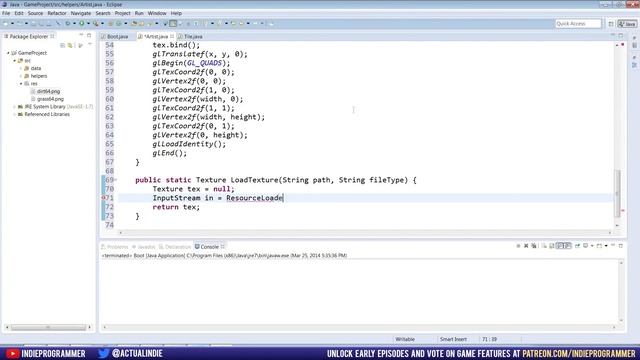
Task: Open the Source menu
Action: tap(35, 13)
